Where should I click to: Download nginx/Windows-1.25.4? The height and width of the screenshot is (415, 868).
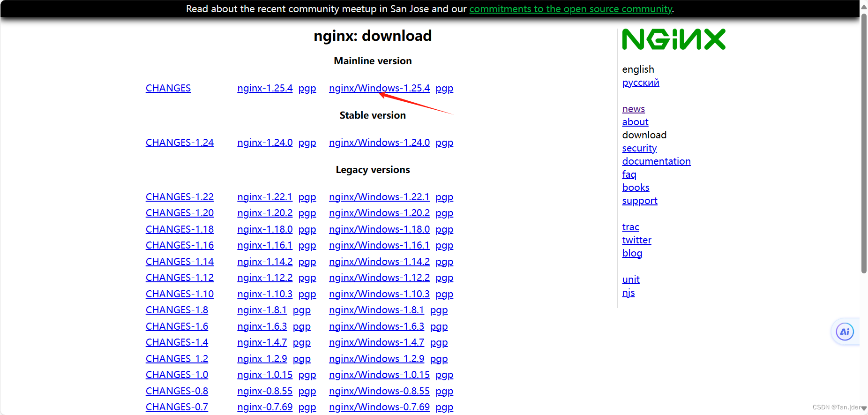coord(379,88)
